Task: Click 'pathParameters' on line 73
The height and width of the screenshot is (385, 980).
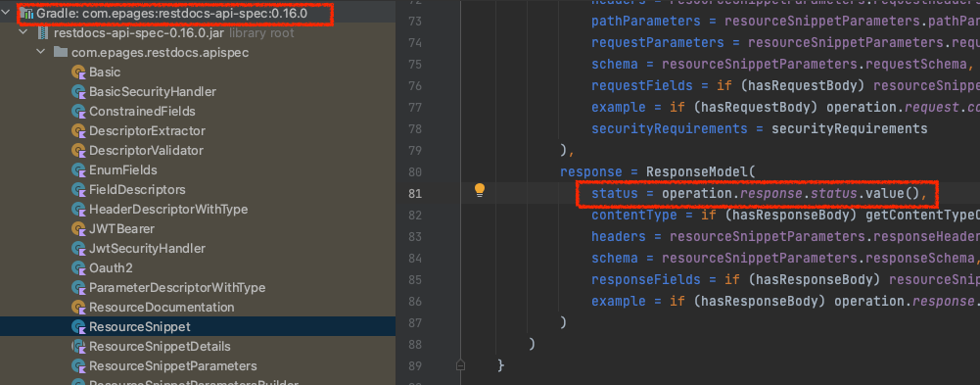Action: pos(645,22)
